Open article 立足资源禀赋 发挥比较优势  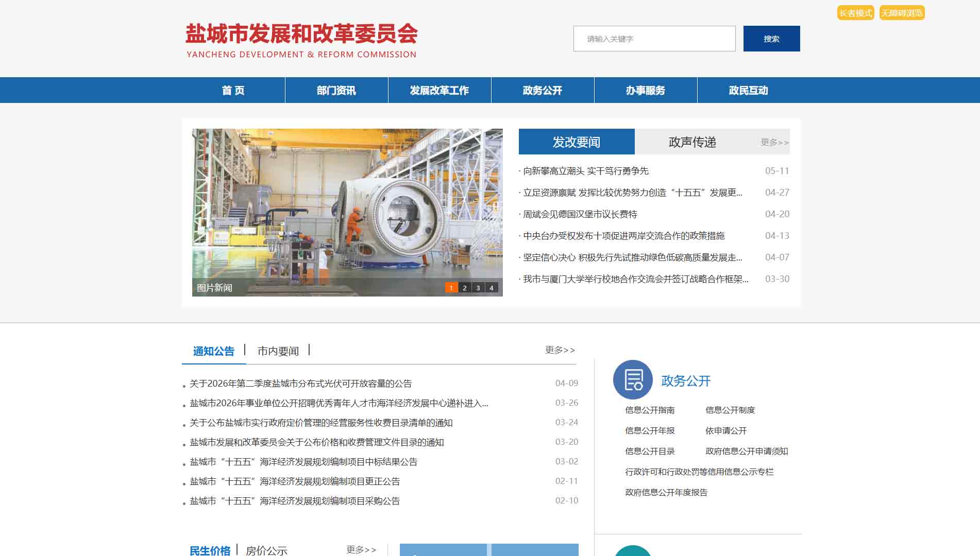coord(633,193)
